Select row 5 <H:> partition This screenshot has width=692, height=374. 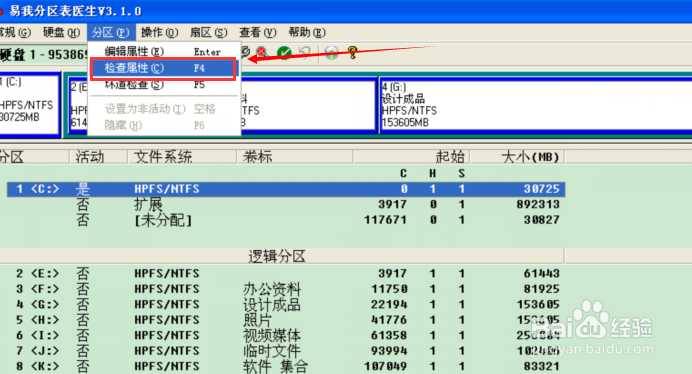[x=286, y=320]
